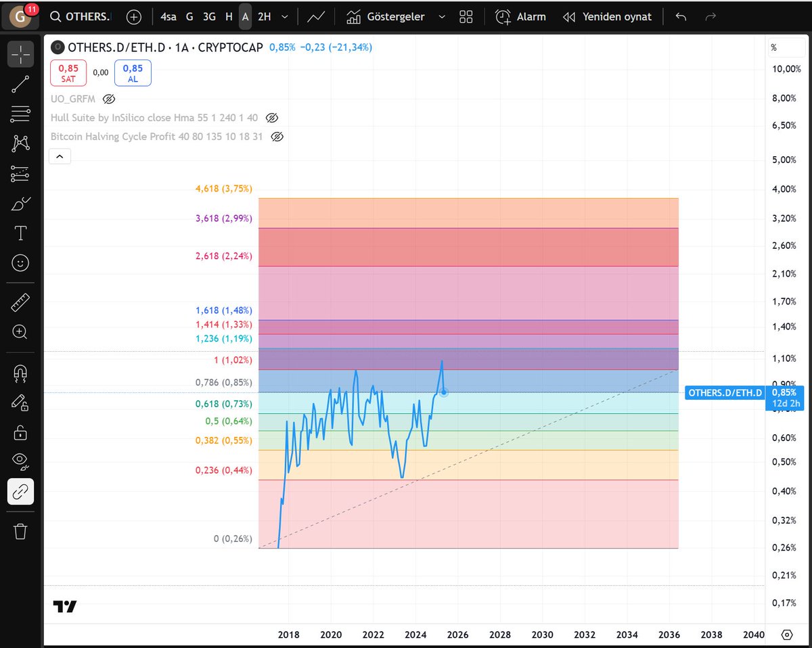Image resolution: width=812 pixels, height=648 pixels.
Task: Select the 4,618 (3,75%) Fibonacci level label
Action: point(224,189)
